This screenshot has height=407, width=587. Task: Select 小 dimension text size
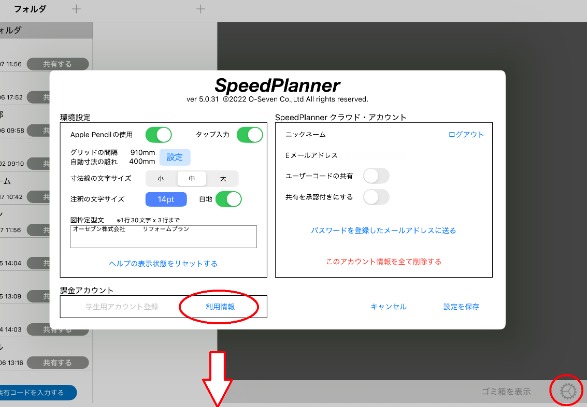pyautogui.click(x=161, y=179)
